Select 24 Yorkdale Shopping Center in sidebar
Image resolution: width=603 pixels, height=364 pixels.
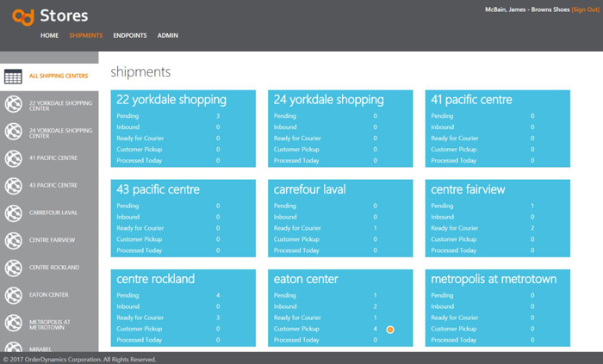click(49, 132)
